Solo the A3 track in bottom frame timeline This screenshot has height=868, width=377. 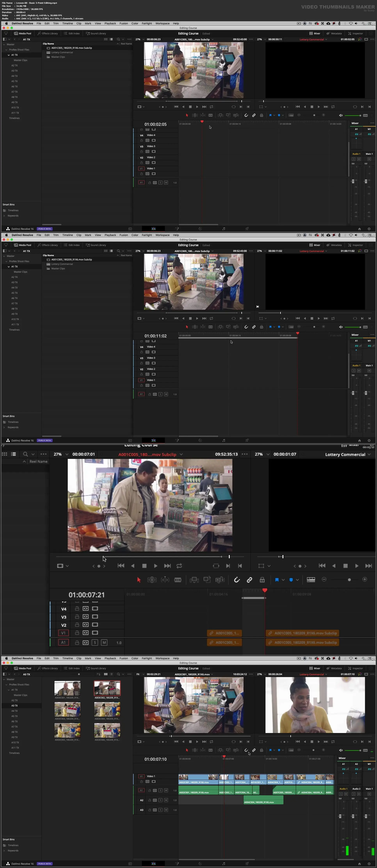(160, 810)
